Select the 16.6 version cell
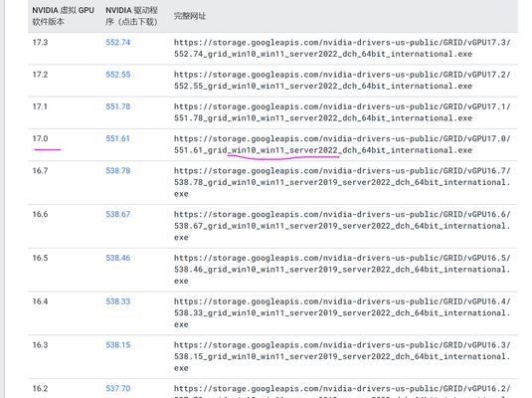Viewport: 532px width, 398px height. pyautogui.click(x=40, y=214)
